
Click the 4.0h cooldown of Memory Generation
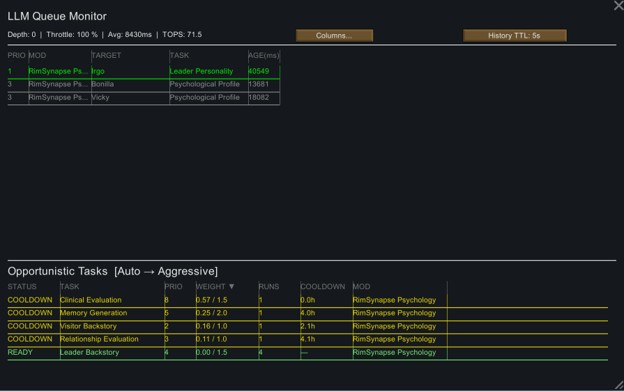click(x=308, y=313)
